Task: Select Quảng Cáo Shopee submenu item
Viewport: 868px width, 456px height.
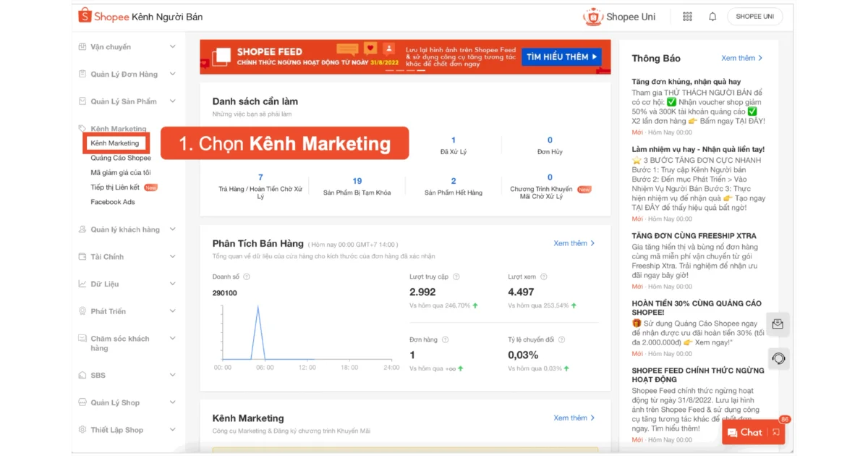Action: click(121, 158)
